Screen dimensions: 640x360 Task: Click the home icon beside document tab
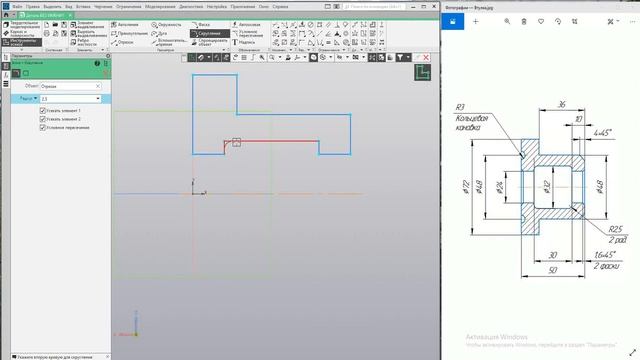[x=6, y=15]
